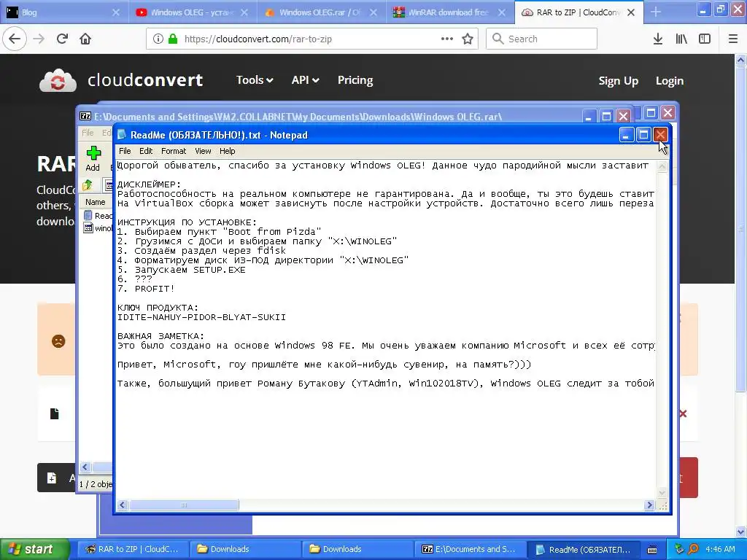Screen dimensions: 747x560
Task: Close the ReadMe Notepad window
Action: point(660,135)
